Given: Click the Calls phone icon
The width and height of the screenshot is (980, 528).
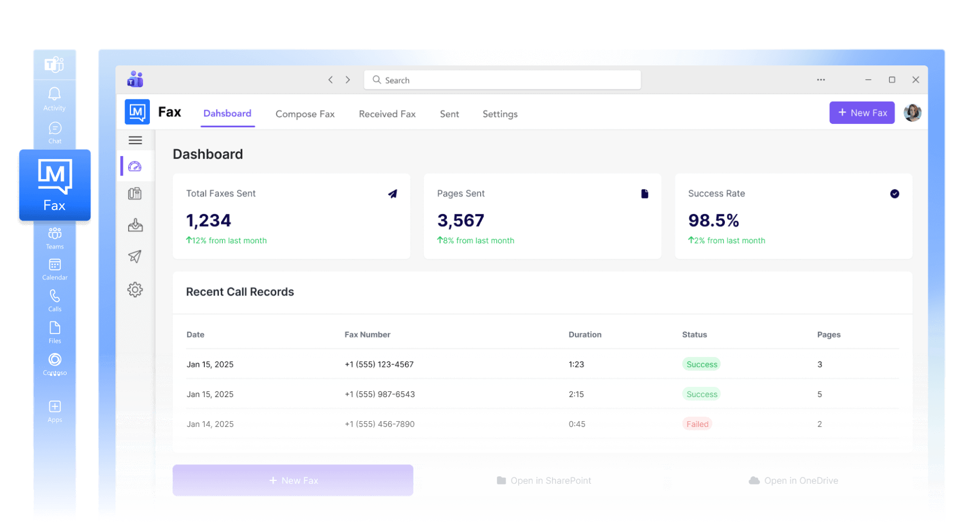Looking at the screenshot, I should point(55,296).
